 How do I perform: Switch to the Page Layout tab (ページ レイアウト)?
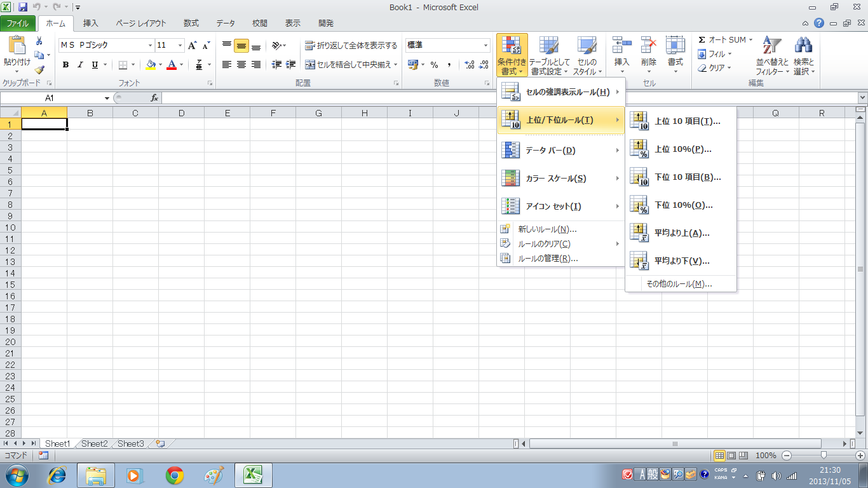[x=140, y=24]
